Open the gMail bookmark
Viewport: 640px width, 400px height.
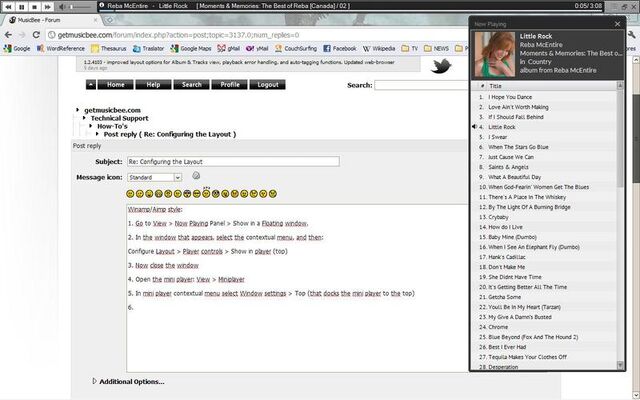229,49
